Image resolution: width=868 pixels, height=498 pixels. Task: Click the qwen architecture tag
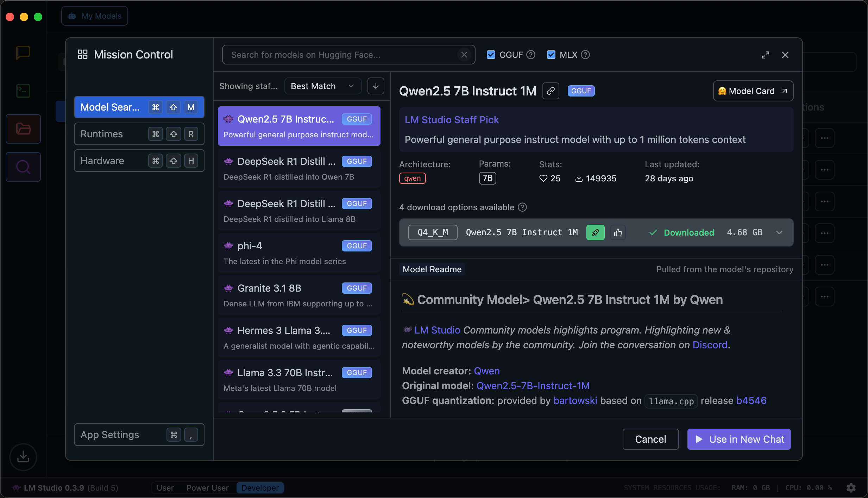coord(413,178)
